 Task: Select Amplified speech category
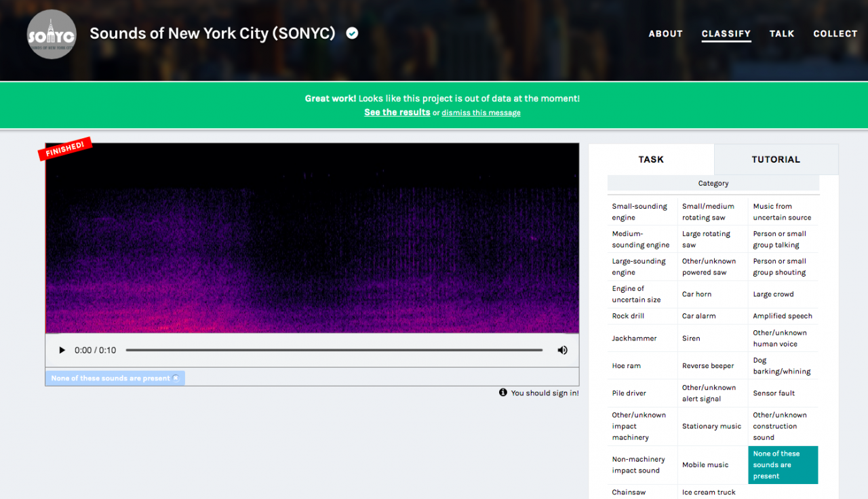(783, 316)
